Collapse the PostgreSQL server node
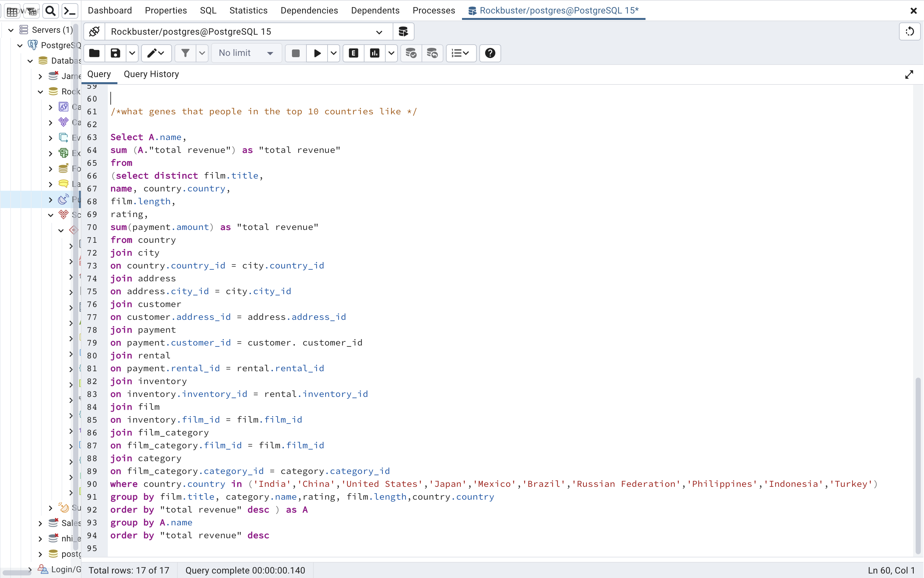 point(20,46)
